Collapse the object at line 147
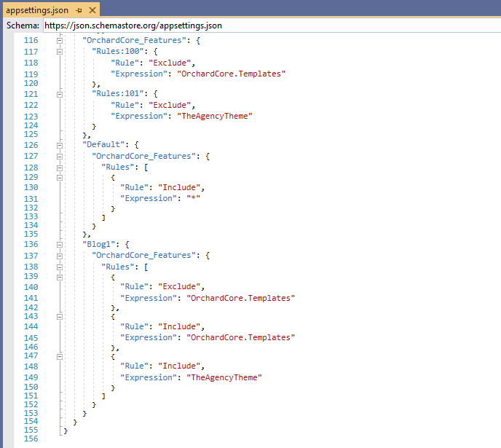Screen dimensions: 501x448 (x=60, y=356)
